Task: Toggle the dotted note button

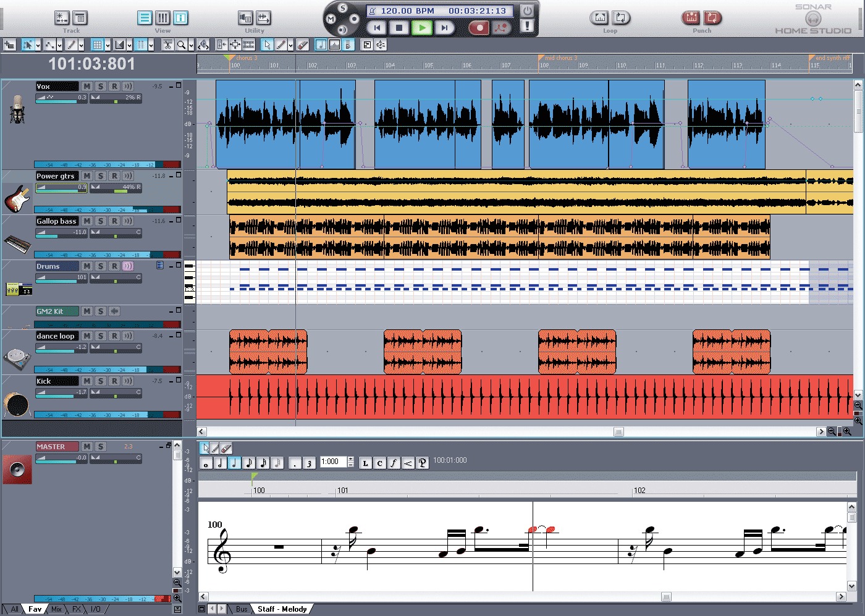Action: pos(295,463)
